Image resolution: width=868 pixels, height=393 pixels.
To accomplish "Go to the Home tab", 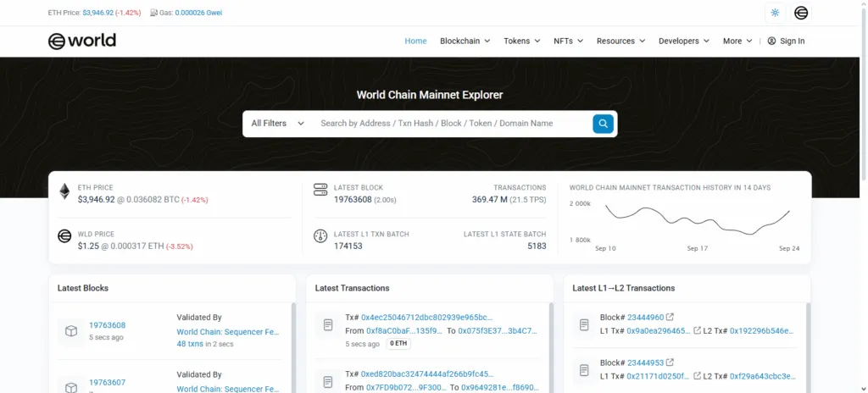I will coord(415,41).
